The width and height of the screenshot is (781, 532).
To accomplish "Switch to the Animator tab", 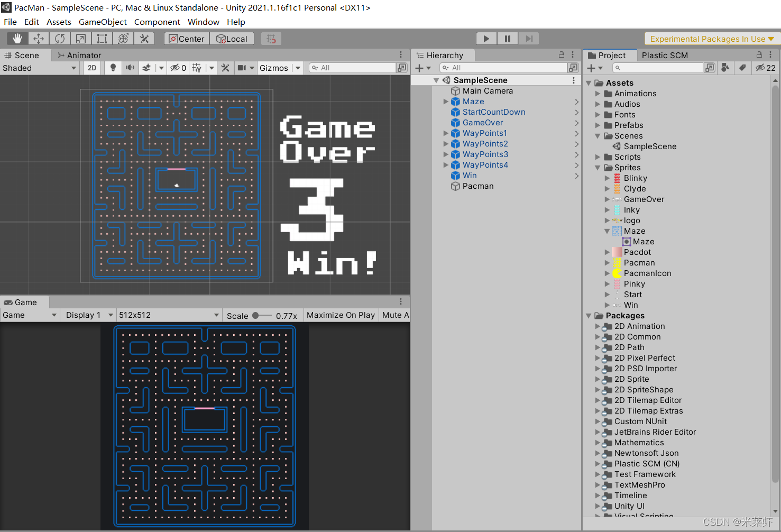I will coord(79,55).
